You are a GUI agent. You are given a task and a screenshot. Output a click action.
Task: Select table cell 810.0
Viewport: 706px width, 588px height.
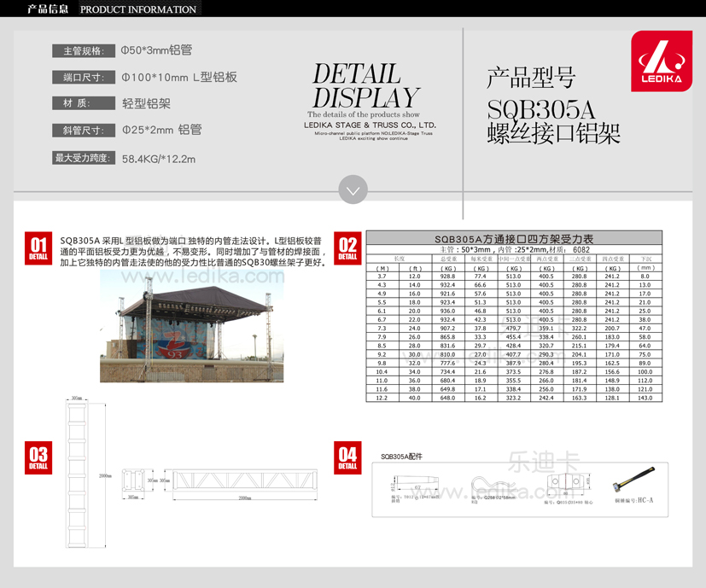pyautogui.click(x=447, y=355)
